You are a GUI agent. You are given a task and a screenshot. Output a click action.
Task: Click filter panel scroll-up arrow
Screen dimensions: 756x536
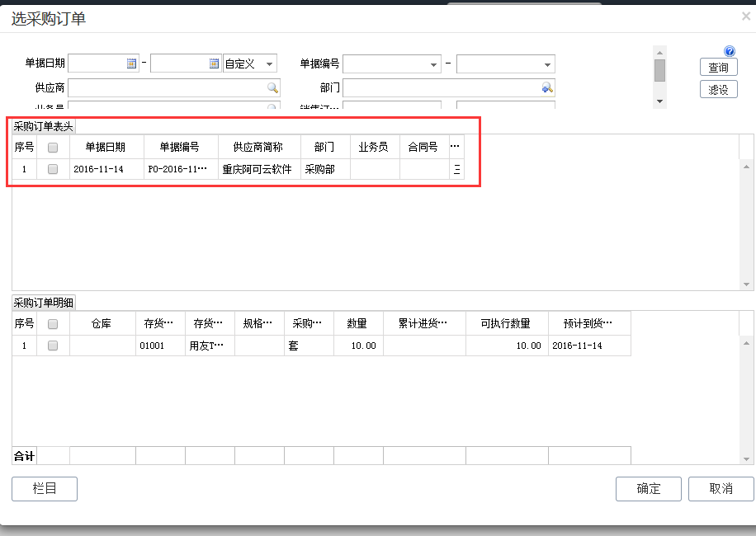659,53
